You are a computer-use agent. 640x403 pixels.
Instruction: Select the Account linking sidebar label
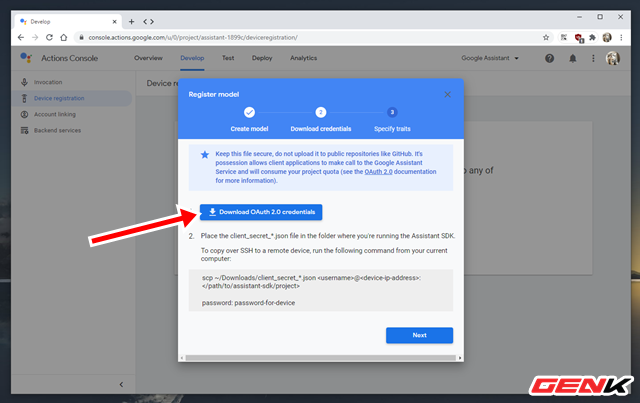pos(55,114)
